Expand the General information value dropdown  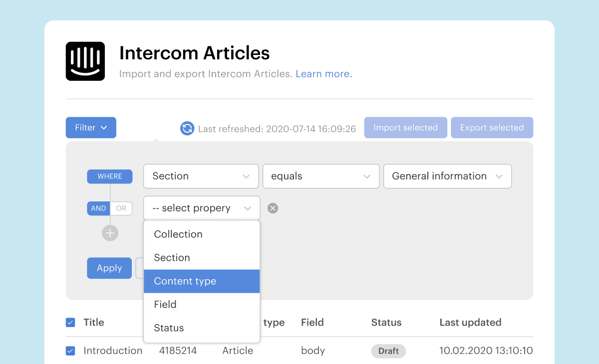(x=447, y=176)
